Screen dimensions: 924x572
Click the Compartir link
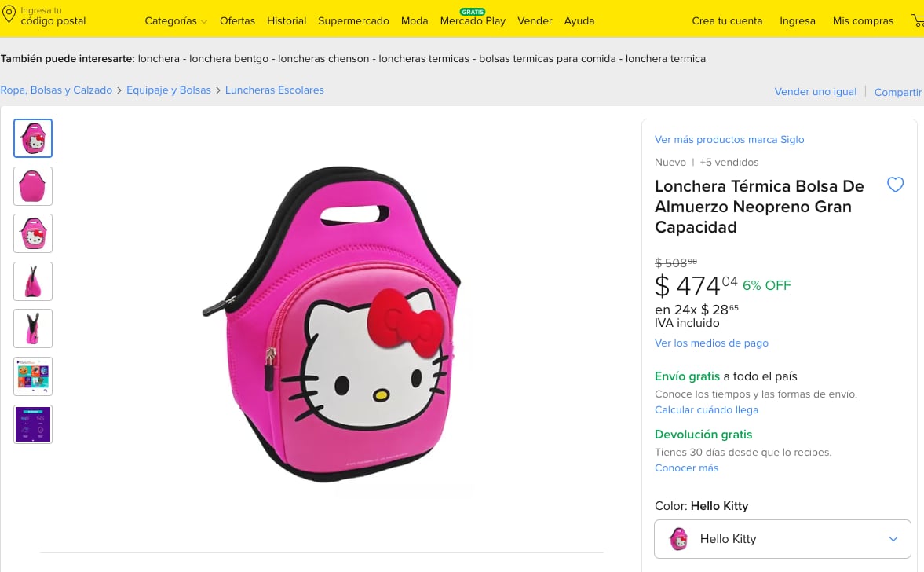coord(897,92)
